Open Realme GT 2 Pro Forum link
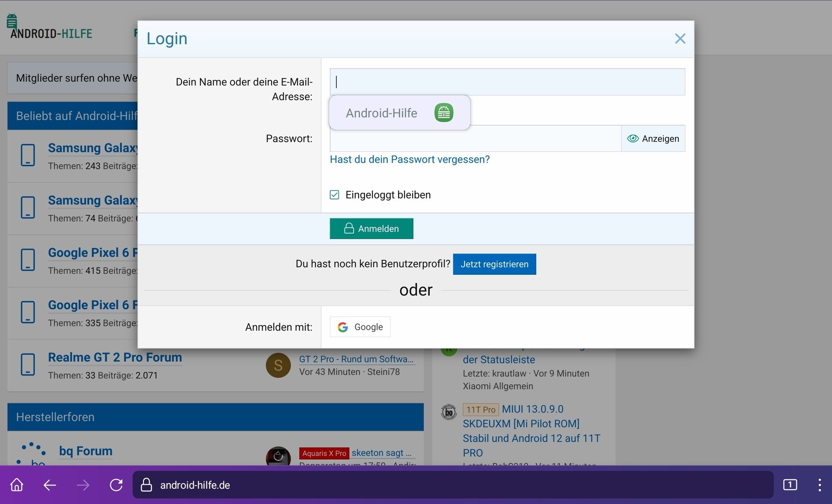The height and width of the screenshot is (504, 832). tap(115, 357)
